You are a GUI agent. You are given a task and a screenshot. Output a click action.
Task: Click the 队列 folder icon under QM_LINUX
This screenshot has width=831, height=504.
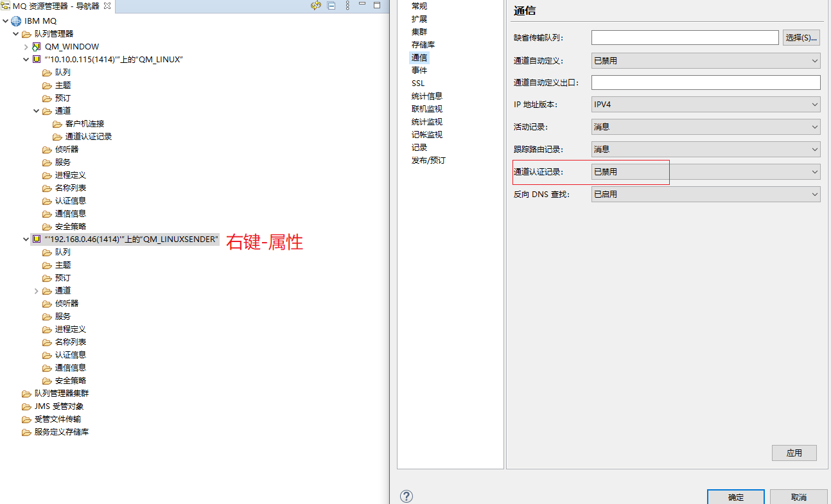(47, 72)
